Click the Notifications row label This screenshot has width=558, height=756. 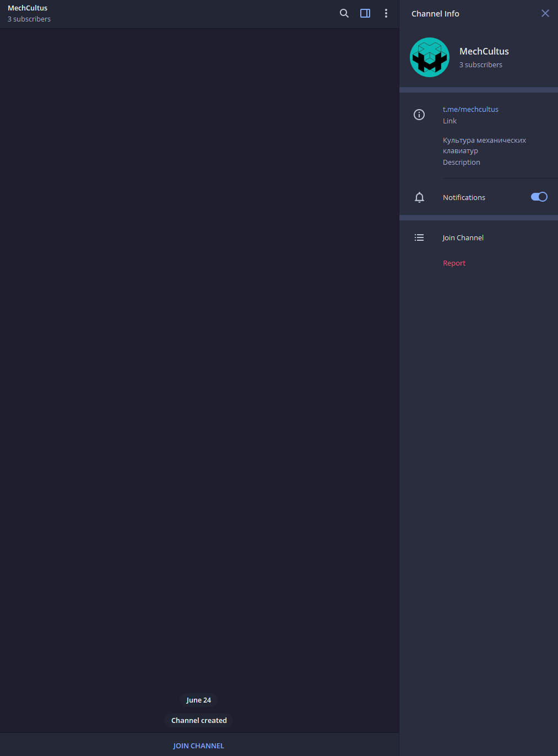point(464,197)
